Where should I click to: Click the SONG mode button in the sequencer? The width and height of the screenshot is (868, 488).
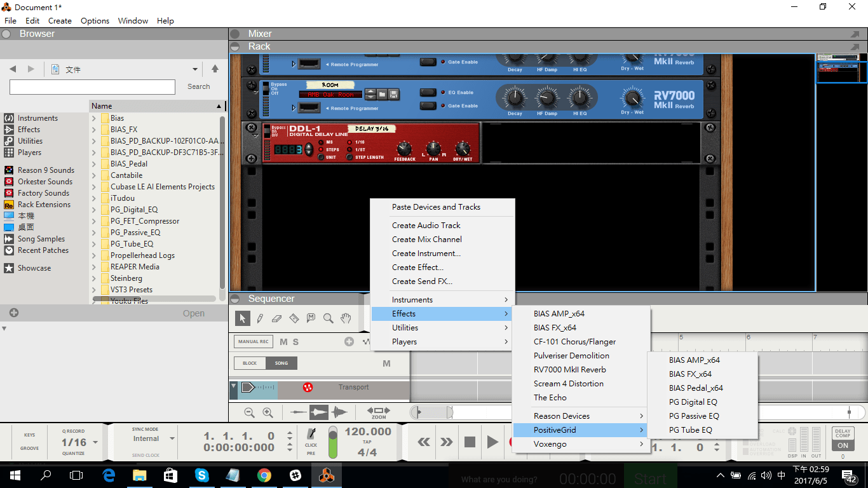coord(281,363)
